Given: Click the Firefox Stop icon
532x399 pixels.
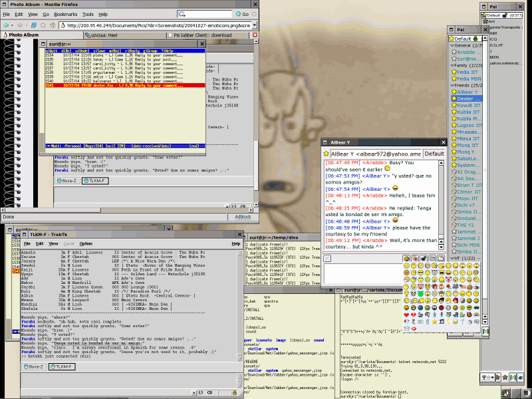Looking at the screenshot, I should [44, 25].
